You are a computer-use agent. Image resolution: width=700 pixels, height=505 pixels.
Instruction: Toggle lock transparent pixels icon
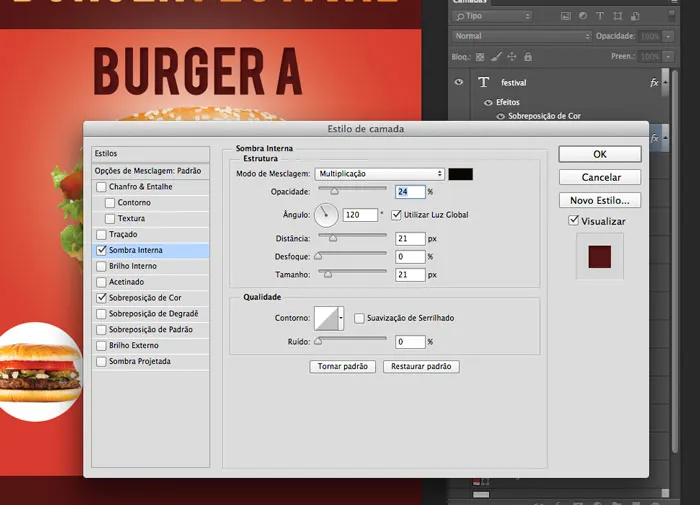(x=480, y=57)
